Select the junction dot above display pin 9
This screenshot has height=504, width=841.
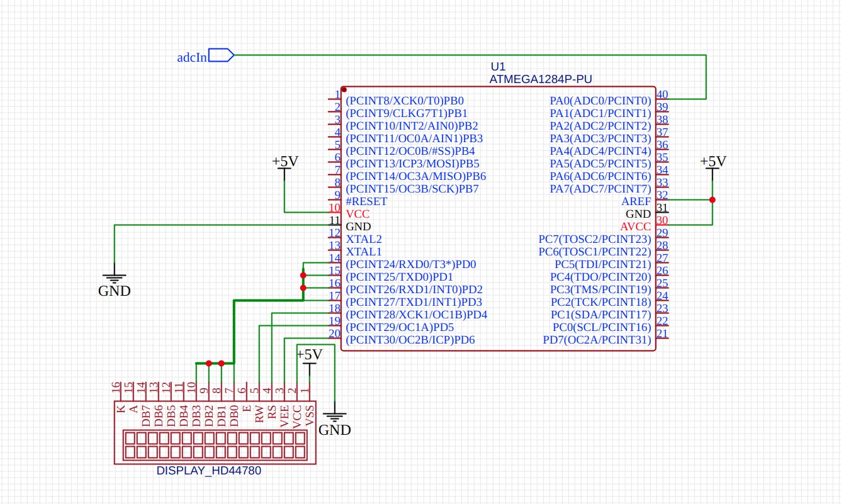[x=208, y=363]
